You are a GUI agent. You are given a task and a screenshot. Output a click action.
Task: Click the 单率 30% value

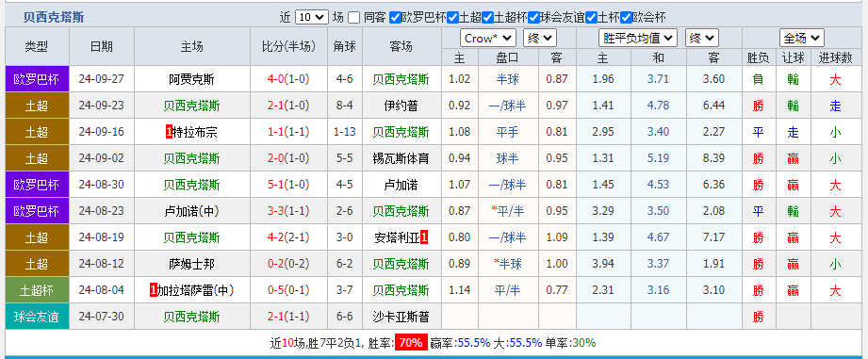(x=584, y=343)
